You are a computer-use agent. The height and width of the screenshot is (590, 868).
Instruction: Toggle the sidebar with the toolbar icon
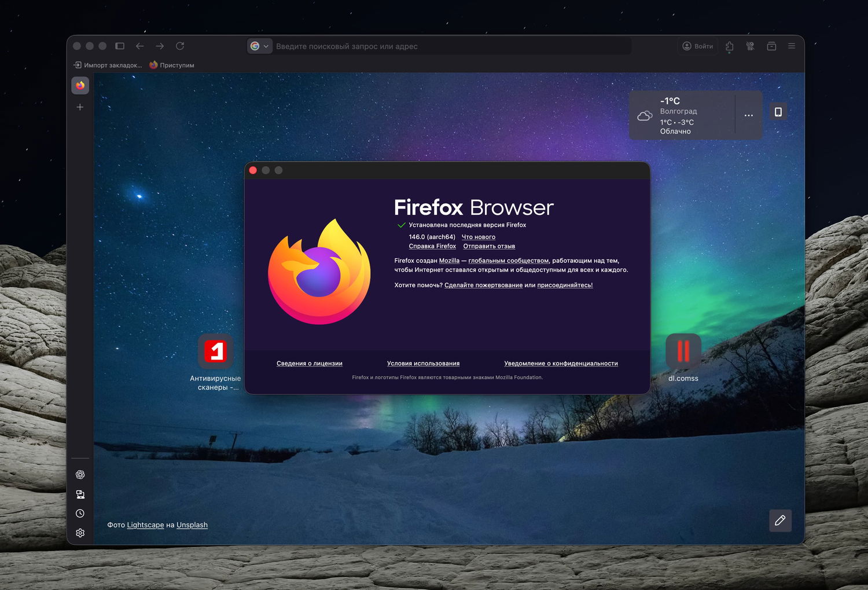(120, 46)
